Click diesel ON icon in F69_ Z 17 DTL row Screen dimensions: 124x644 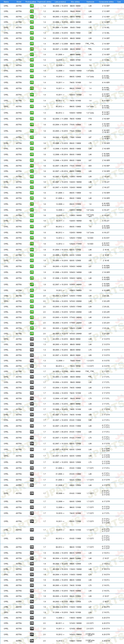[x=32, y=377]
